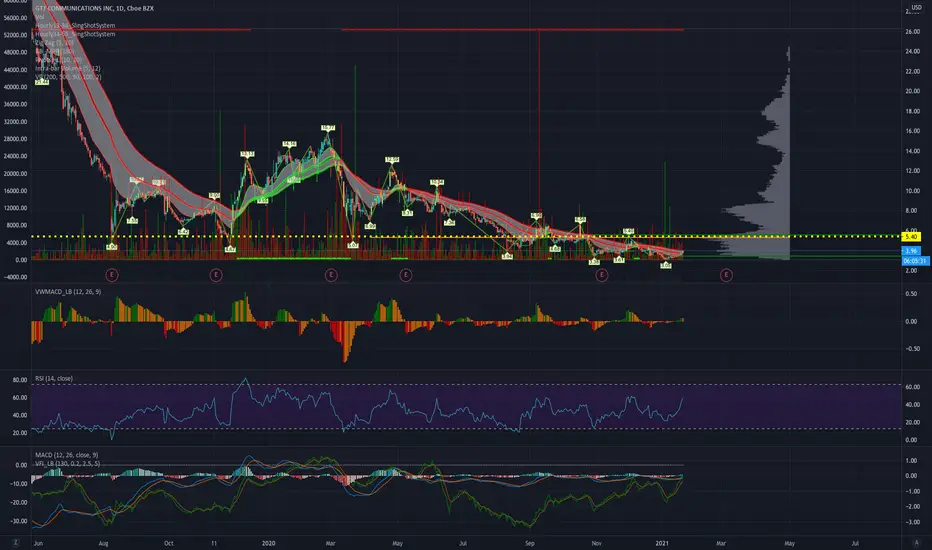Click the 56000.00 volume scale value
This screenshot has width=932, height=550.
[x=15, y=18]
